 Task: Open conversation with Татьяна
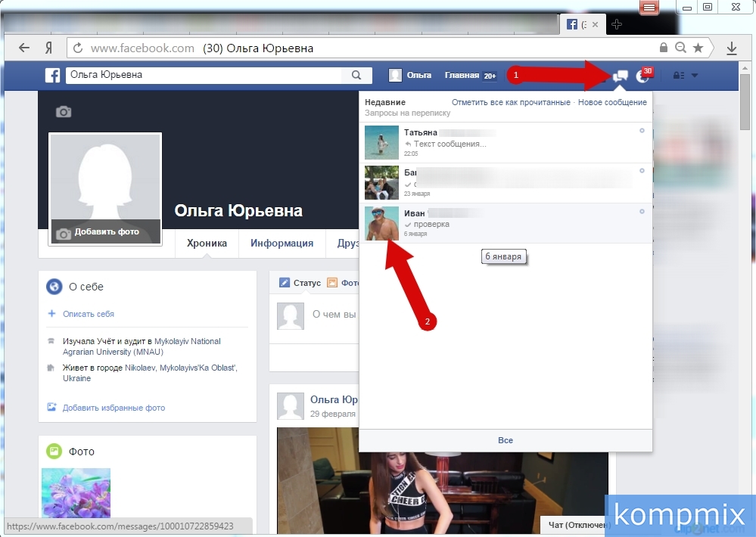506,143
